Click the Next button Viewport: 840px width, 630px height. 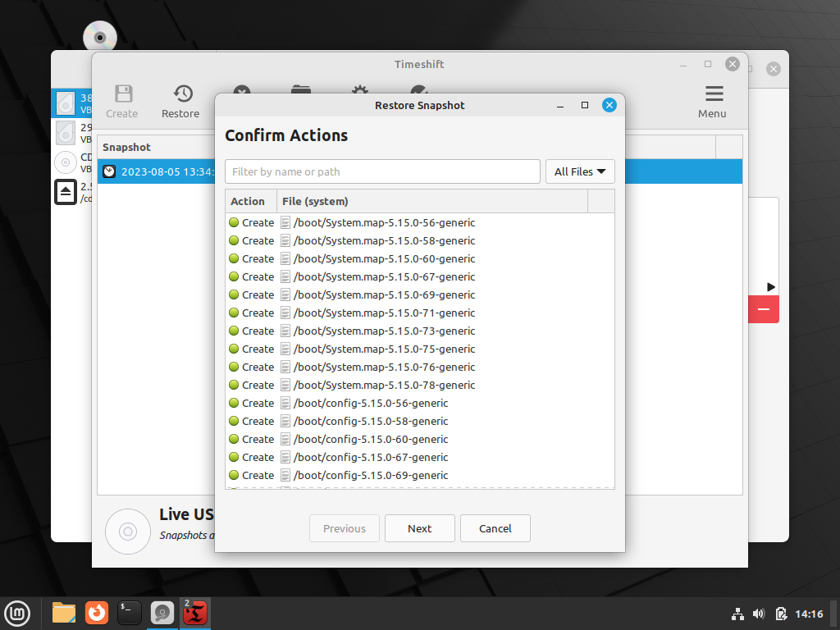click(x=419, y=529)
